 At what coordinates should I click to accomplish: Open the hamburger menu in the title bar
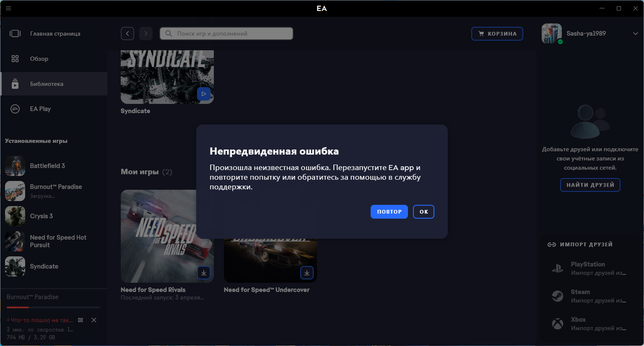pos(8,8)
